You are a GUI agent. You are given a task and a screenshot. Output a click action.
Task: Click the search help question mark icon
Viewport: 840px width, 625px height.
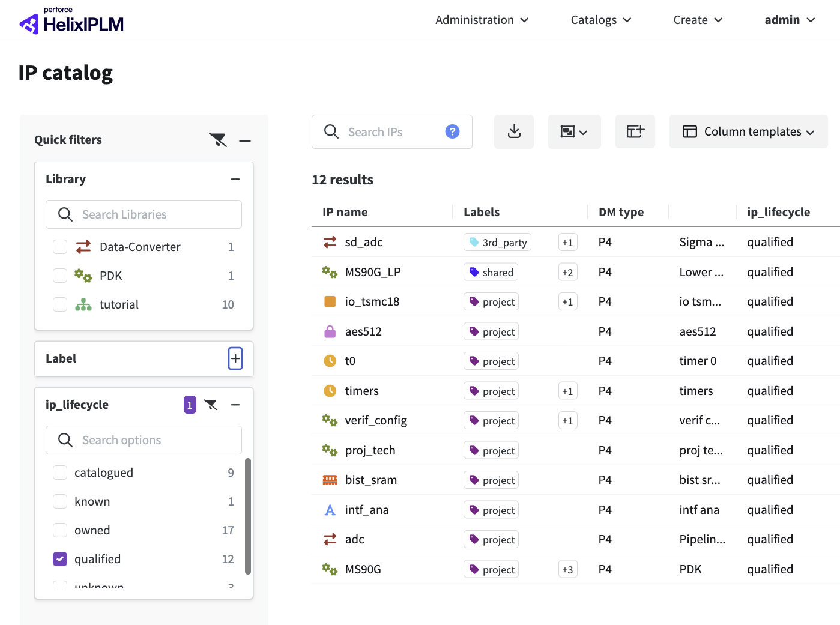coord(452,131)
